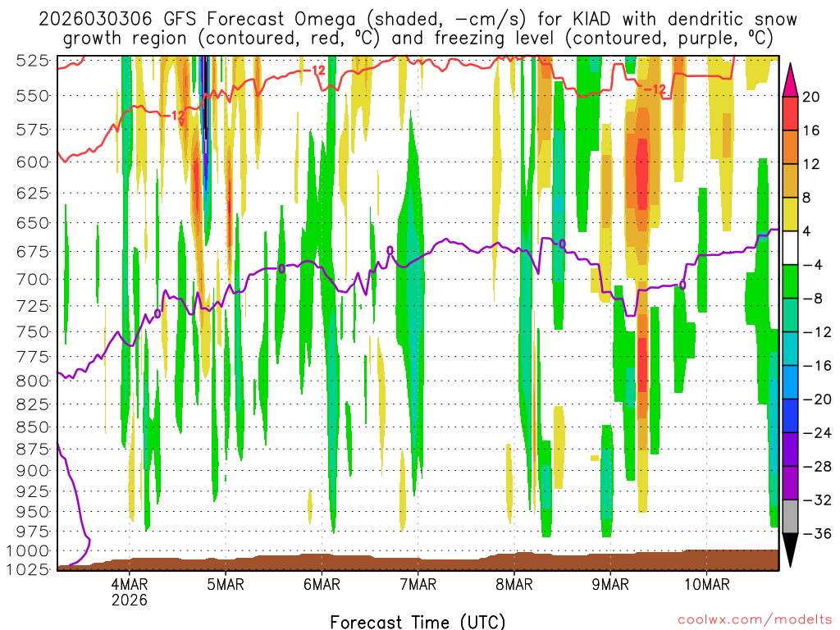Click the 825 pressure level label
840x630 pixels.
pyautogui.click(x=33, y=405)
